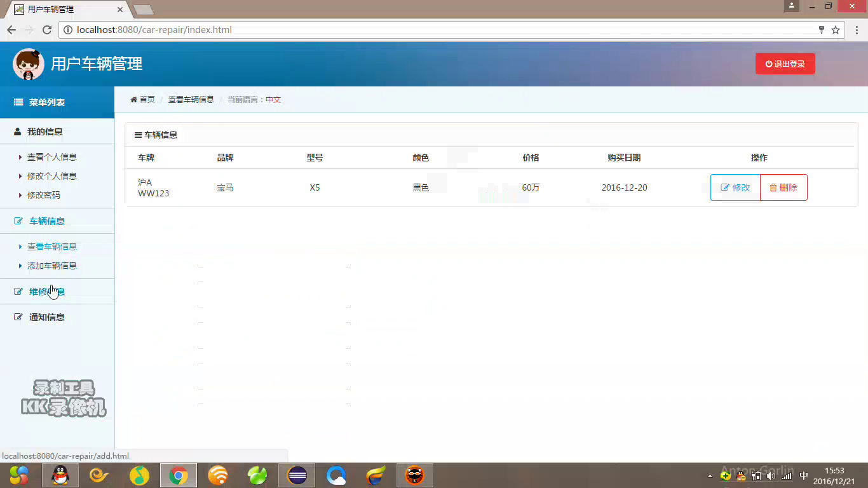Viewport: 868px width, 488px height.
Task: Click the 首页 home breadcrumb
Action: tap(147, 100)
